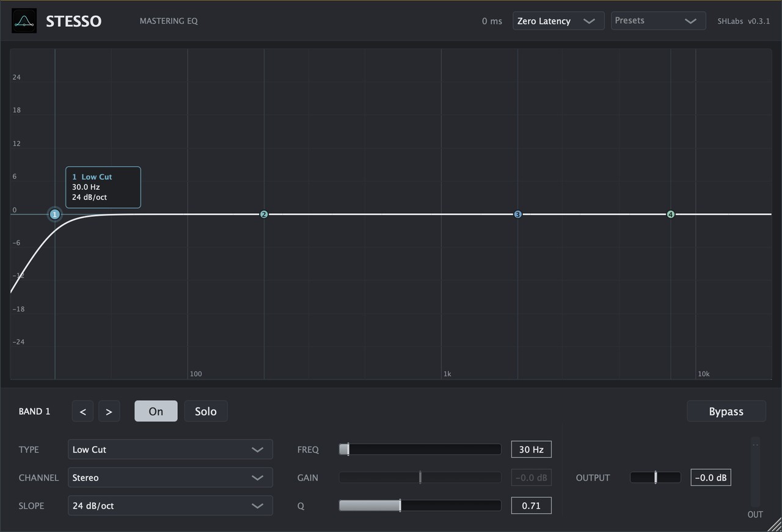This screenshot has height=532, width=782.
Task: Select EQ band node 3
Action: (x=517, y=214)
